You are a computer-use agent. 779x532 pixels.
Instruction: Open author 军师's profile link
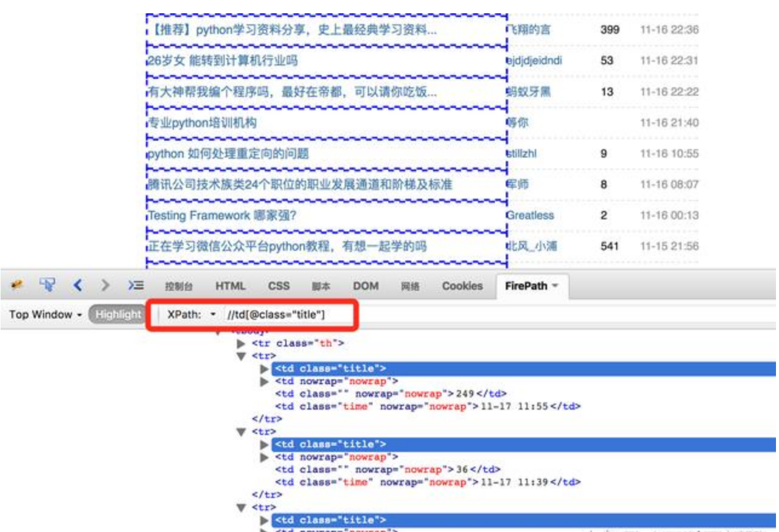click(x=517, y=184)
